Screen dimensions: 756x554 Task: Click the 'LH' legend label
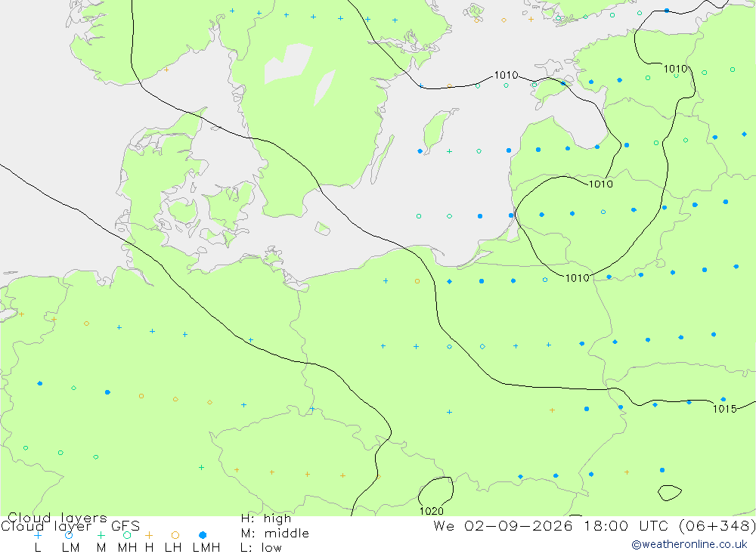click(x=172, y=548)
